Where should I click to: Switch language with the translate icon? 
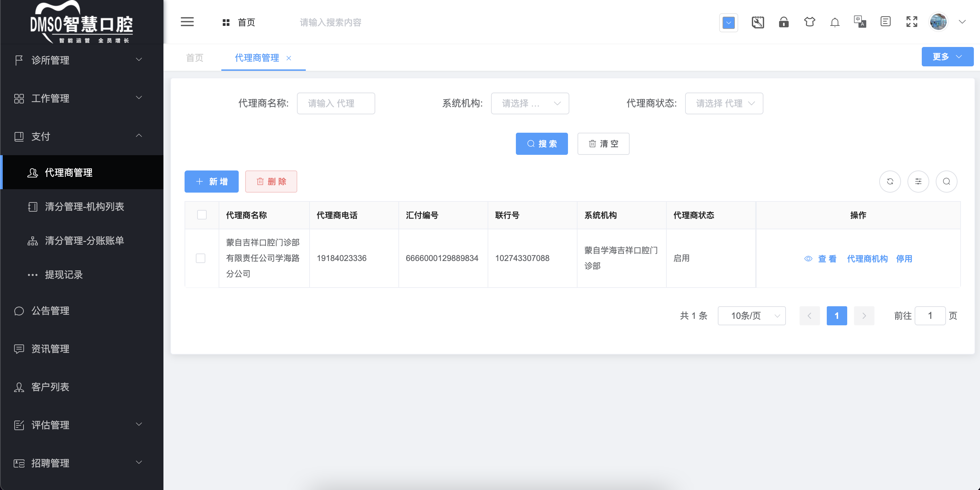(860, 22)
